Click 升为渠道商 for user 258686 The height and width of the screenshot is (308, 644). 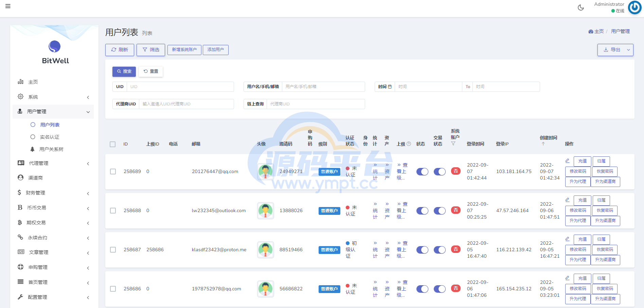[605, 299]
